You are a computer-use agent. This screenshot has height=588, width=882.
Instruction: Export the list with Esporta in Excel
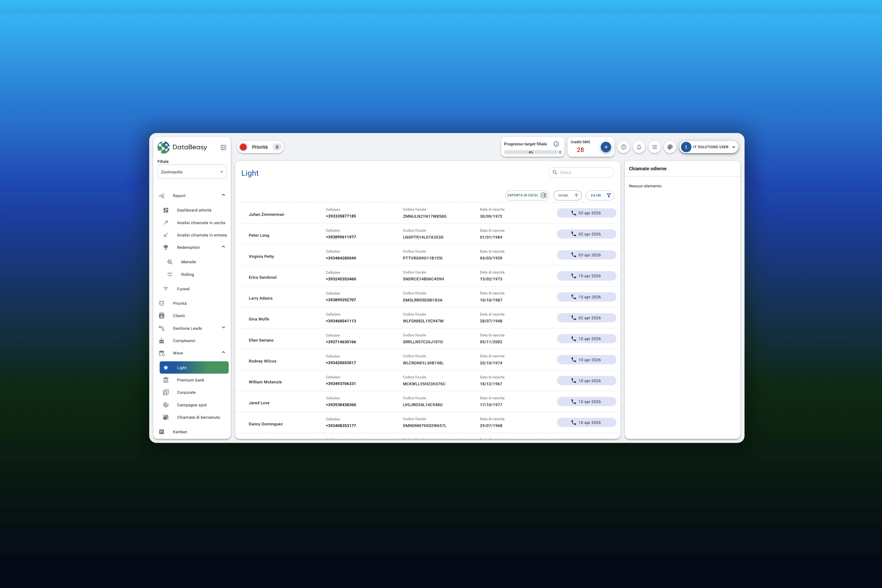pos(526,195)
